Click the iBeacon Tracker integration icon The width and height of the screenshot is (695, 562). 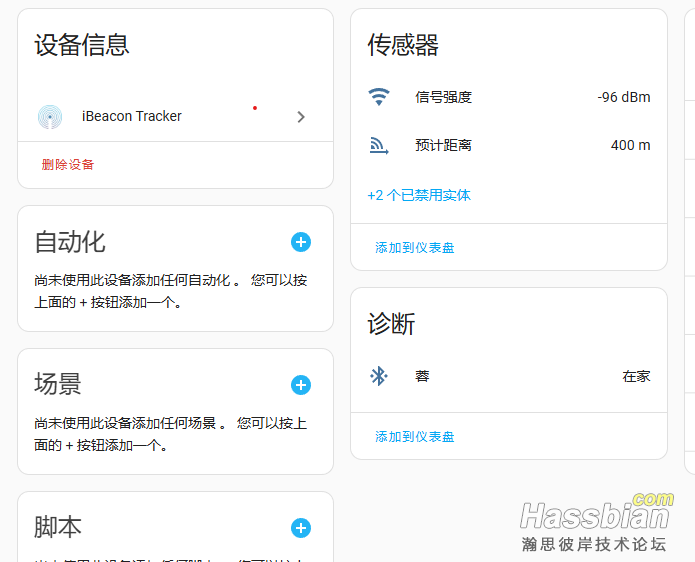click(50, 117)
